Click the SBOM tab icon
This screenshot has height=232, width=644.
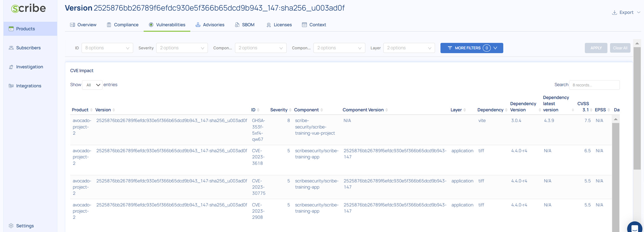tap(237, 25)
